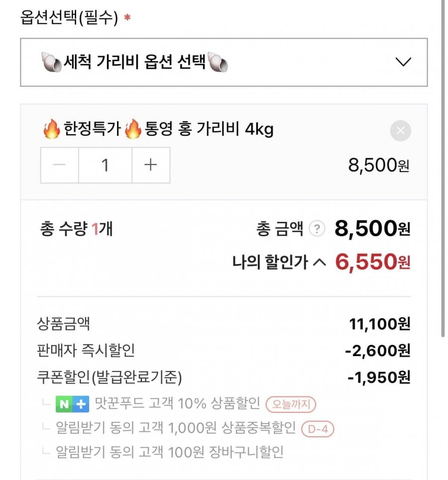Click the first fire icon before 한정특가
The image size is (448, 480).
[52, 130]
